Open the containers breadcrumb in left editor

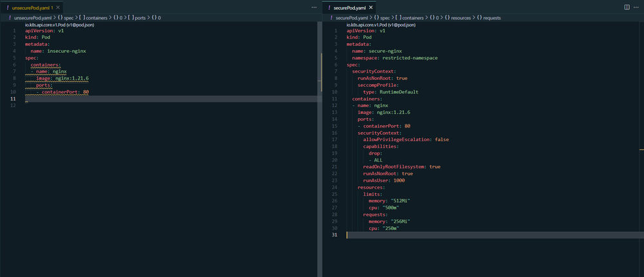pos(93,18)
